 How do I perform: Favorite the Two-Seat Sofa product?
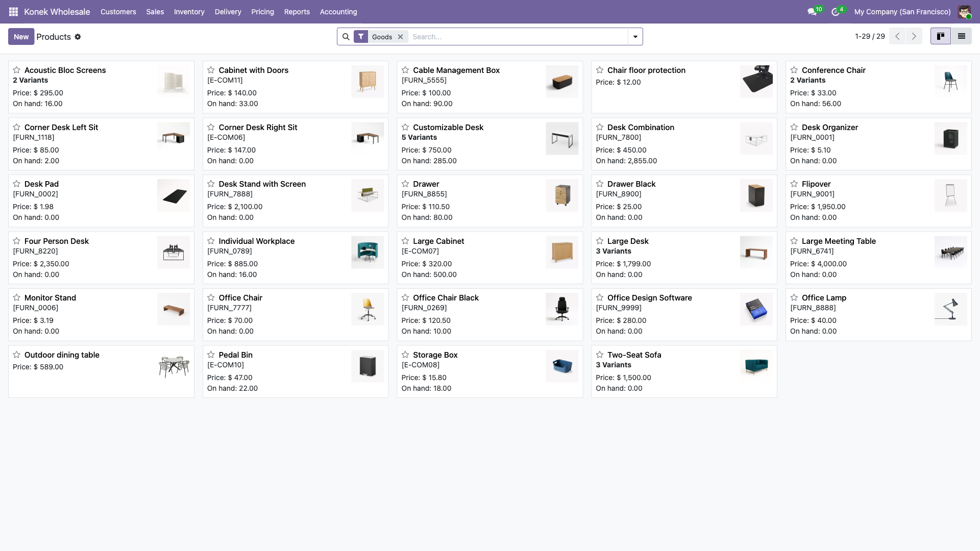click(x=599, y=355)
